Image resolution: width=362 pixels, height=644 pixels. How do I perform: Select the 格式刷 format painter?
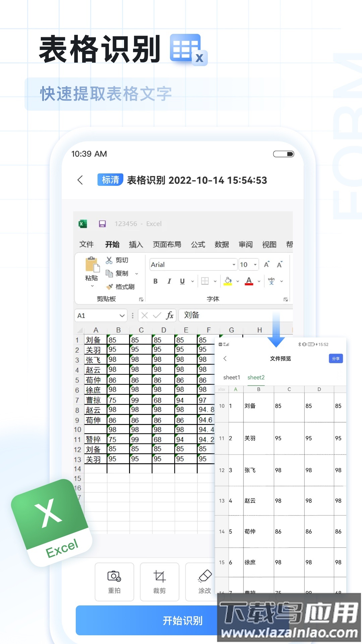click(x=120, y=287)
